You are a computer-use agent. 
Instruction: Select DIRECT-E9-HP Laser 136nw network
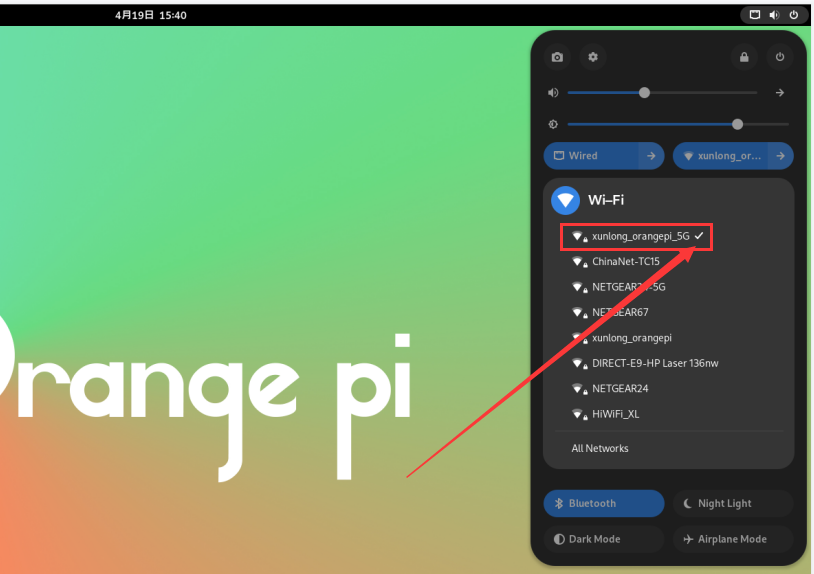click(x=670, y=363)
